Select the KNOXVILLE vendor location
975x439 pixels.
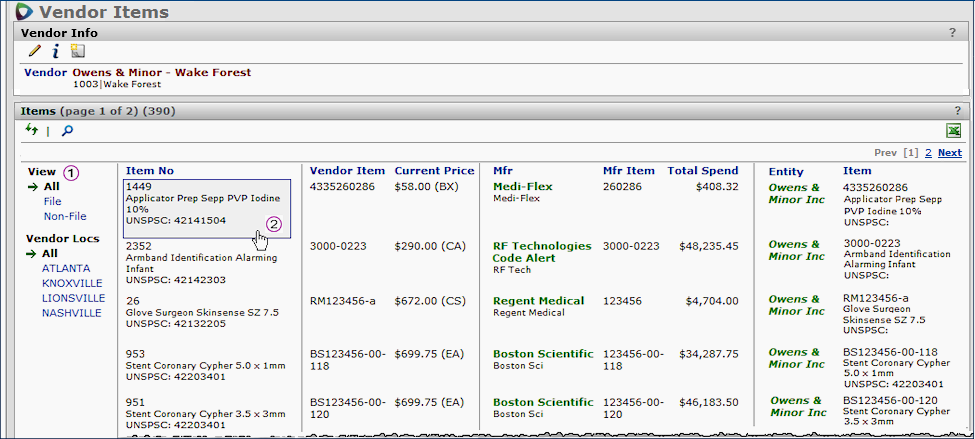[72, 283]
